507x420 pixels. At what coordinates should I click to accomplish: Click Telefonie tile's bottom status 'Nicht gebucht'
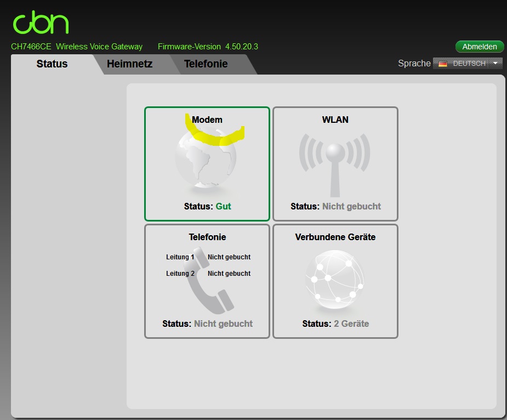[223, 323]
